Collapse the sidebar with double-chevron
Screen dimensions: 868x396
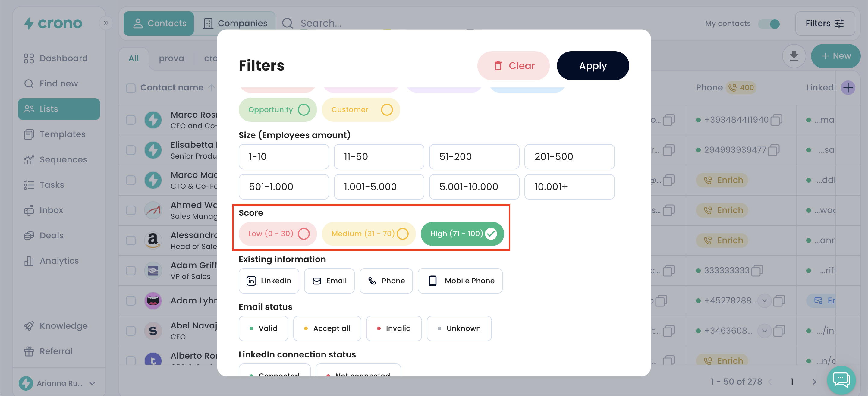[106, 23]
